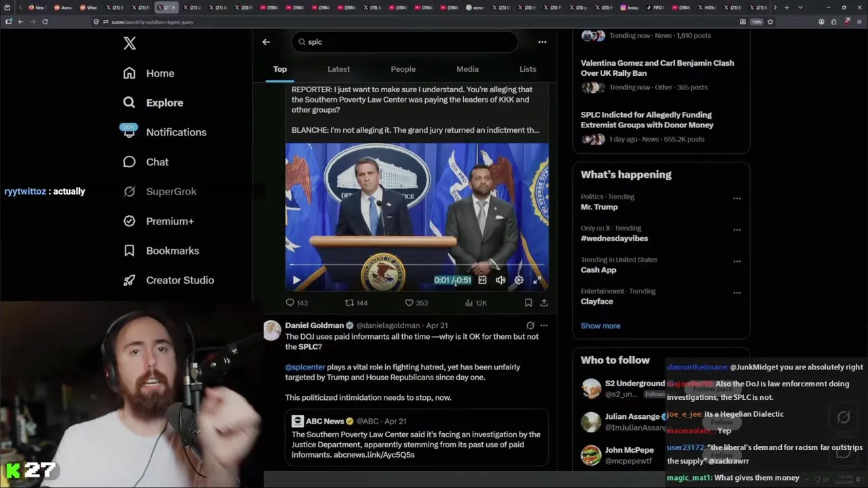Open the @splcenter mention link
The height and width of the screenshot is (488, 868).
(305, 367)
